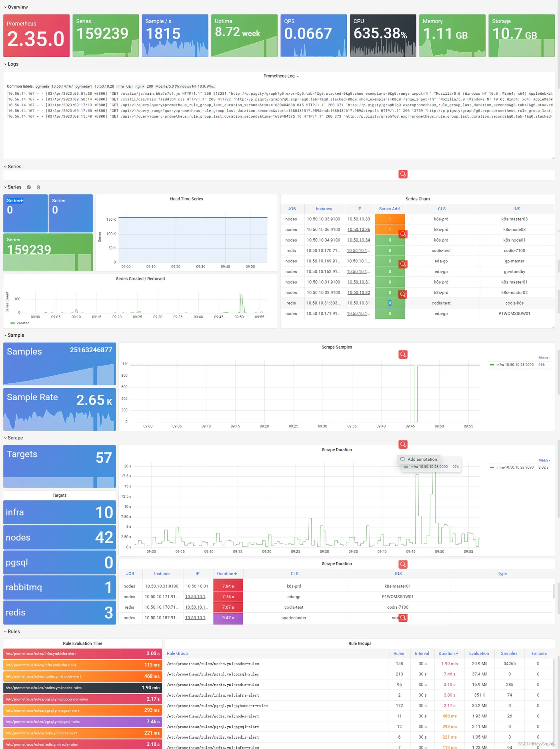Click the Add annotation comment icon
This screenshot has width=560, height=749.
click(x=402, y=459)
